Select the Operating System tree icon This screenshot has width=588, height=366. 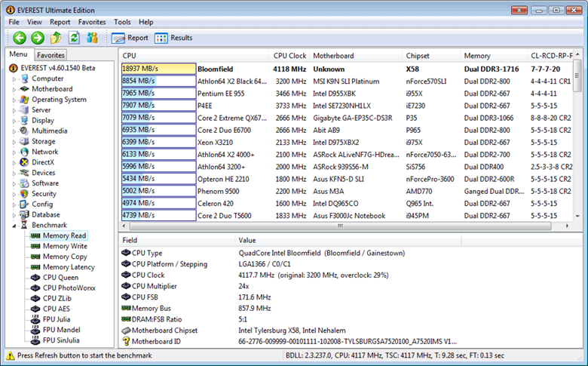[25, 100]
